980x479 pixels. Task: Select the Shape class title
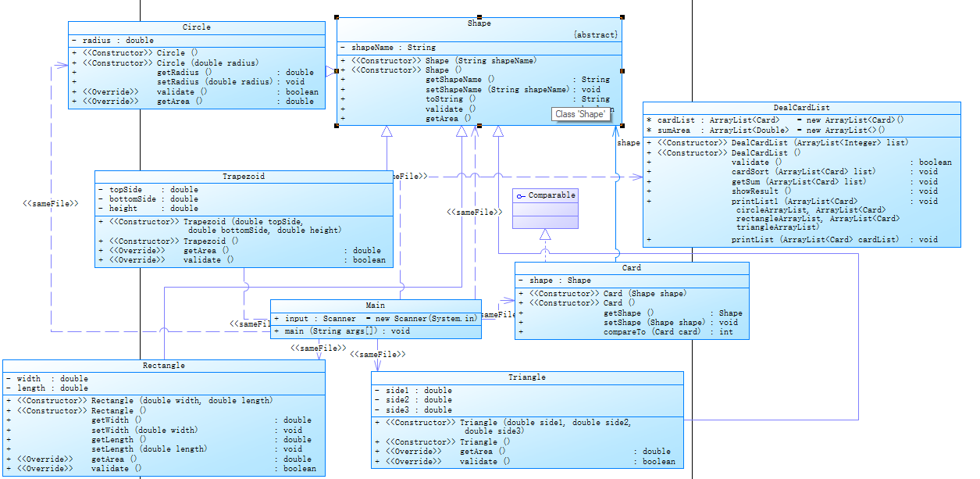tap(479, 23)
